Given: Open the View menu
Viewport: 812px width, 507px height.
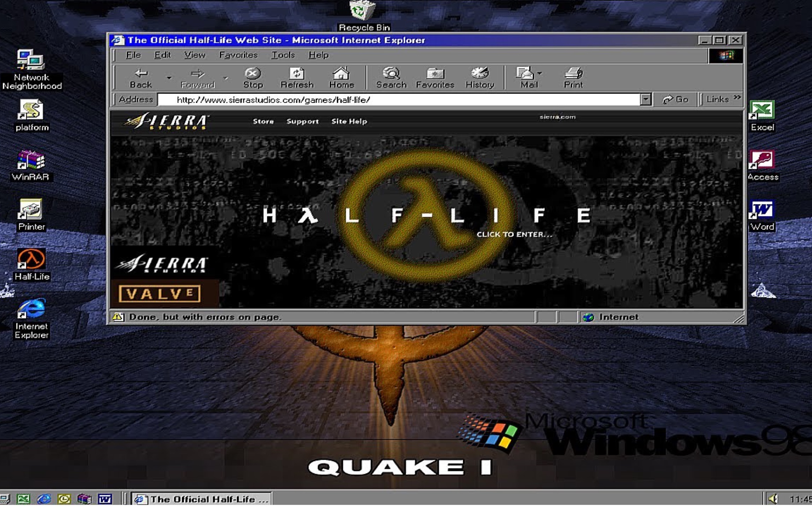Looking at the screenshot, I should click(x=195, y=55).
